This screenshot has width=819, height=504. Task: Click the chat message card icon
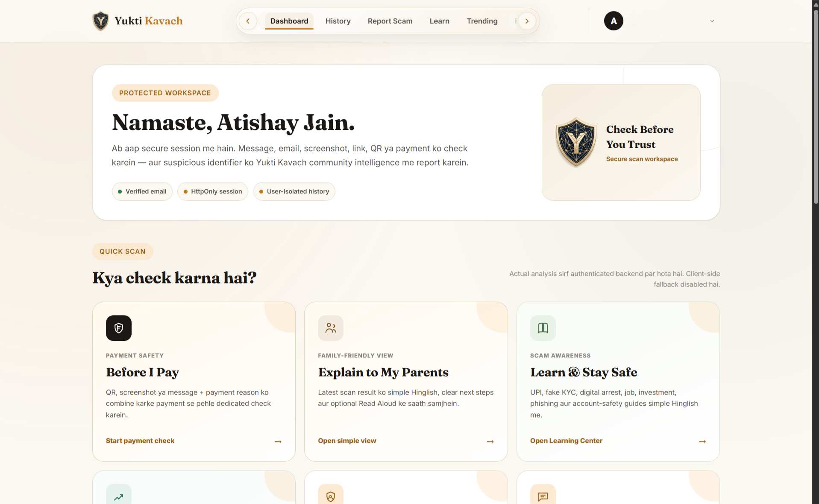click(543, 494)
